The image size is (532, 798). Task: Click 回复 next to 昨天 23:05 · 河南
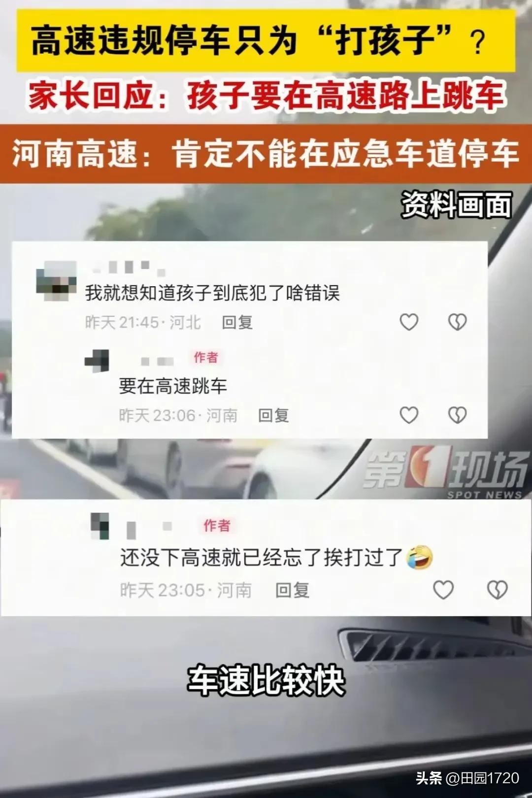pyautogui.click(x=292, y=590)
